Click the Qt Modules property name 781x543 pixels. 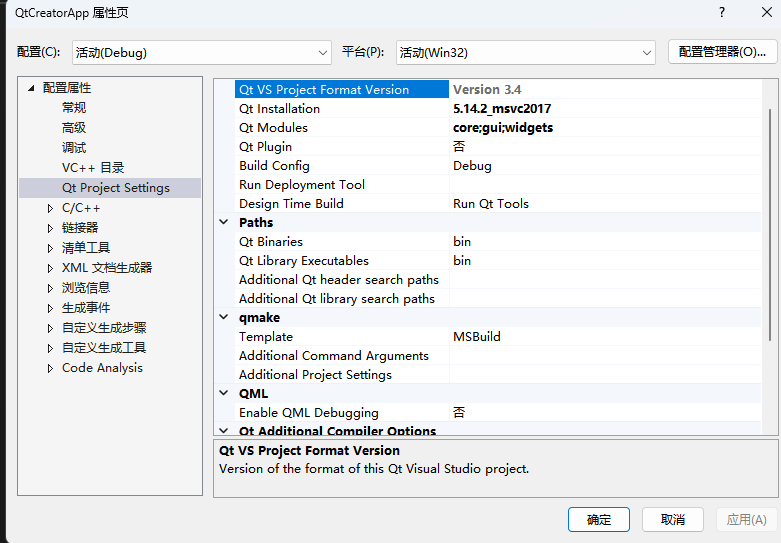(x=273, y=128)
